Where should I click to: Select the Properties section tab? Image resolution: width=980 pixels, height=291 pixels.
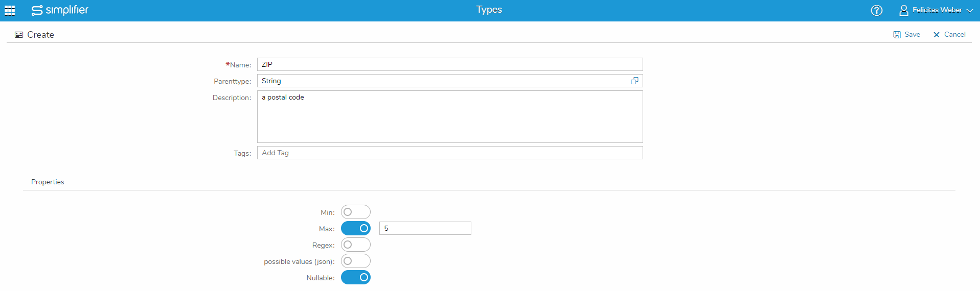tap(48, 182)
